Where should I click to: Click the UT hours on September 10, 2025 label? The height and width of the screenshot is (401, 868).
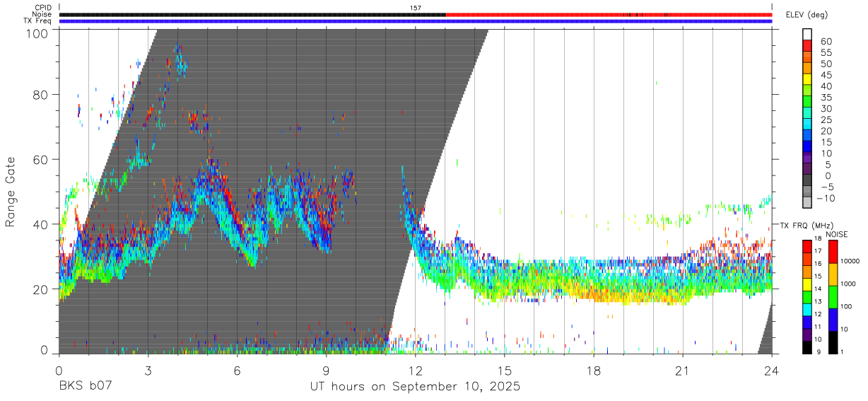415,387
